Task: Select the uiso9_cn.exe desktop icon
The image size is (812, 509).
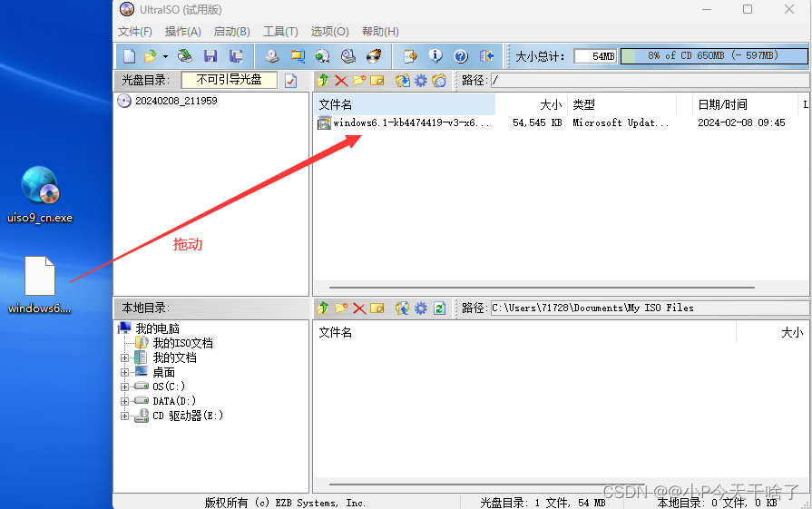Action: pyautogui.click(x=40, y=195)
